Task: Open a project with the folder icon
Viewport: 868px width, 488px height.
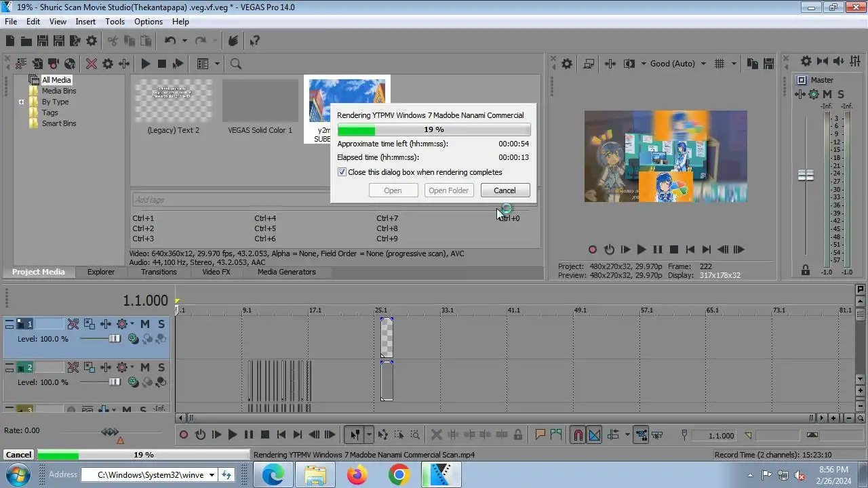Action: click(x=26, y=41)
